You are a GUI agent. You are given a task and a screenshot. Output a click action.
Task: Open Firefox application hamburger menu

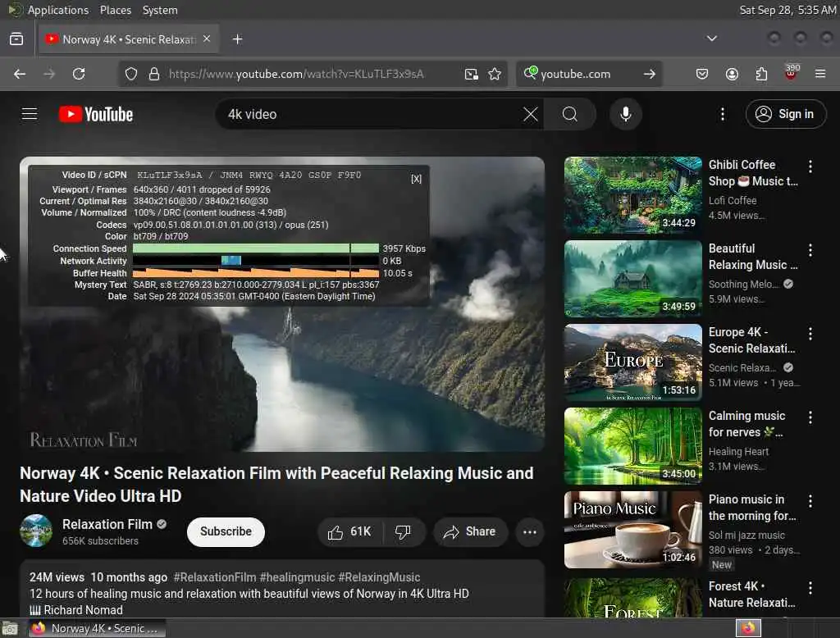click(x=820, y=74)
